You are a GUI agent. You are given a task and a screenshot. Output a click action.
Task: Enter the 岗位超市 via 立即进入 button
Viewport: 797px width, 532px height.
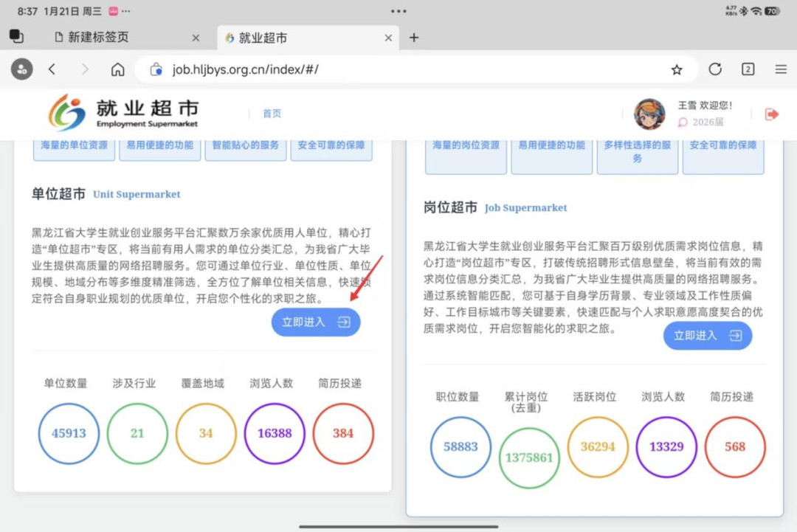[707, 336]
